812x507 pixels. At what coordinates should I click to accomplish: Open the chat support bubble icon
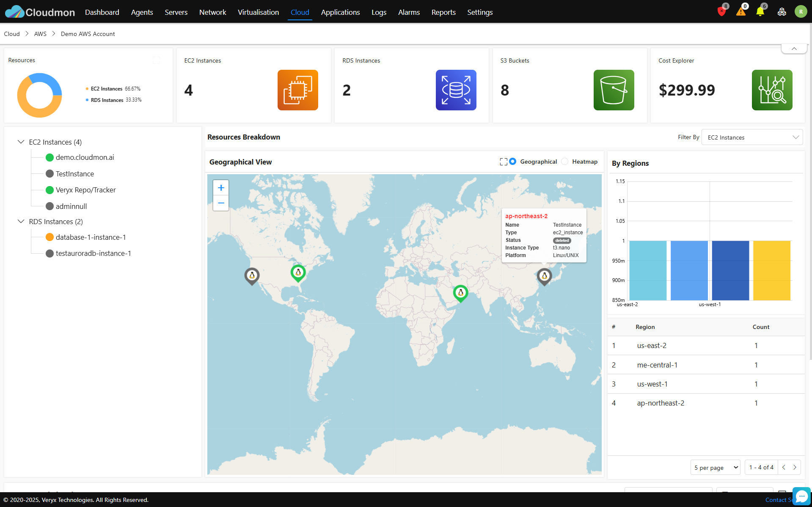point(801,496)
